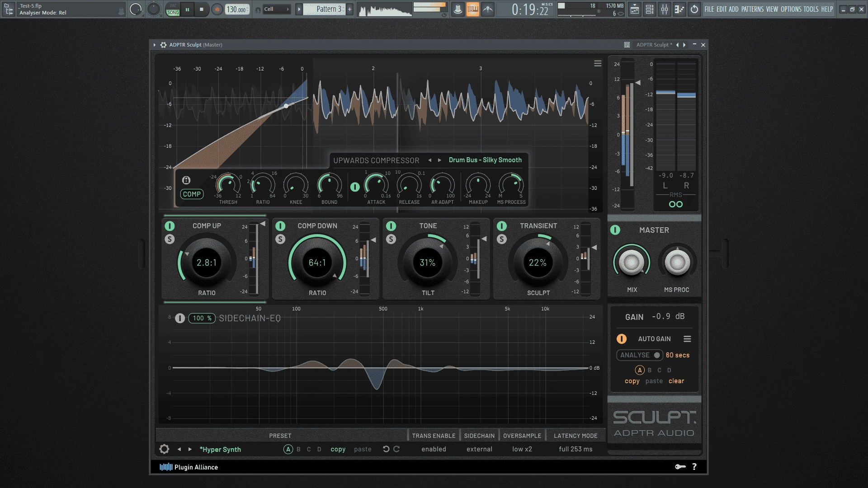Image resolution: width=868 pixels, height=488 pixels.
Task: Open the plugin settings gear in the preset bar
Action: (x=164, y=449)
